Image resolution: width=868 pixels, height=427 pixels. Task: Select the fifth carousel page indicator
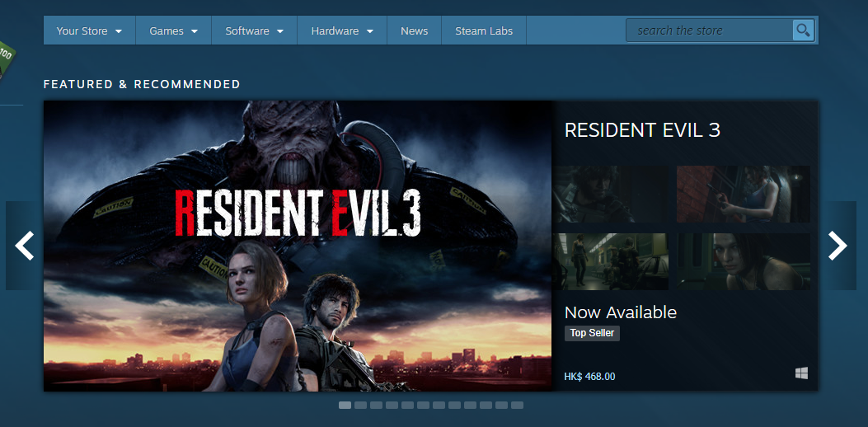[407, 406]
